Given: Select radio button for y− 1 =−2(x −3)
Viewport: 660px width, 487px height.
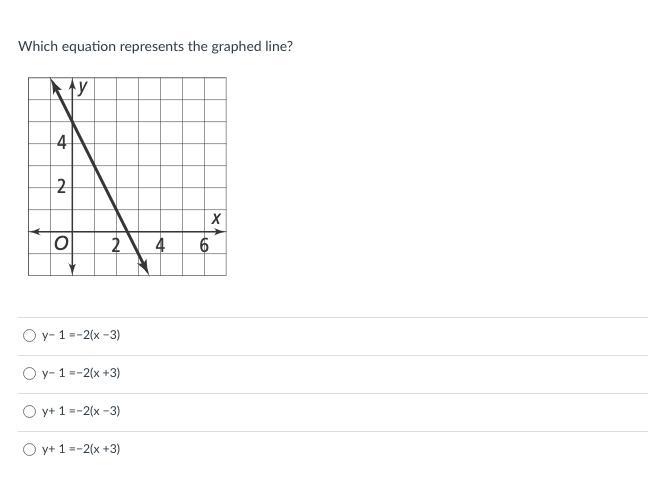Looking at the screenshot, I should click(29, 335).
